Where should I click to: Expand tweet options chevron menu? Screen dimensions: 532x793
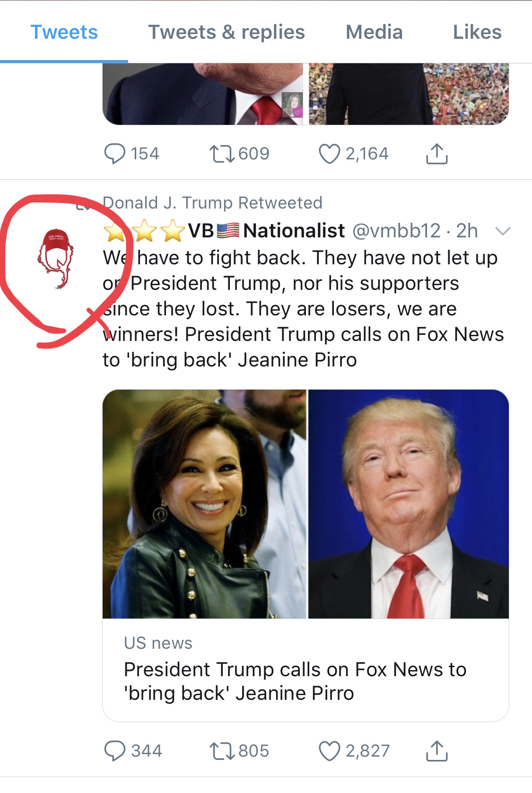tap(502, 231)
